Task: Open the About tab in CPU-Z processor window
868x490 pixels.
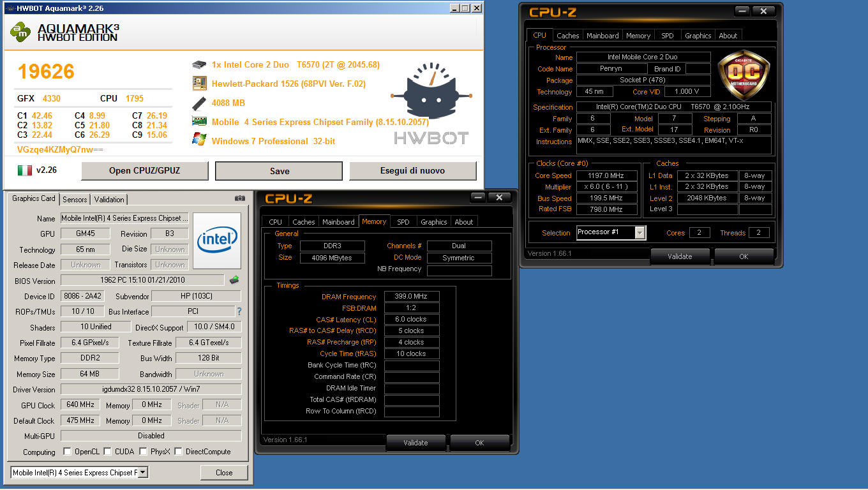Action: click(728, 36)
